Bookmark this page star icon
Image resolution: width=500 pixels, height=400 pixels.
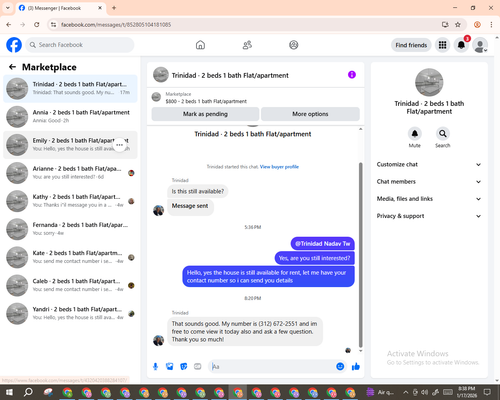[458, 25]
